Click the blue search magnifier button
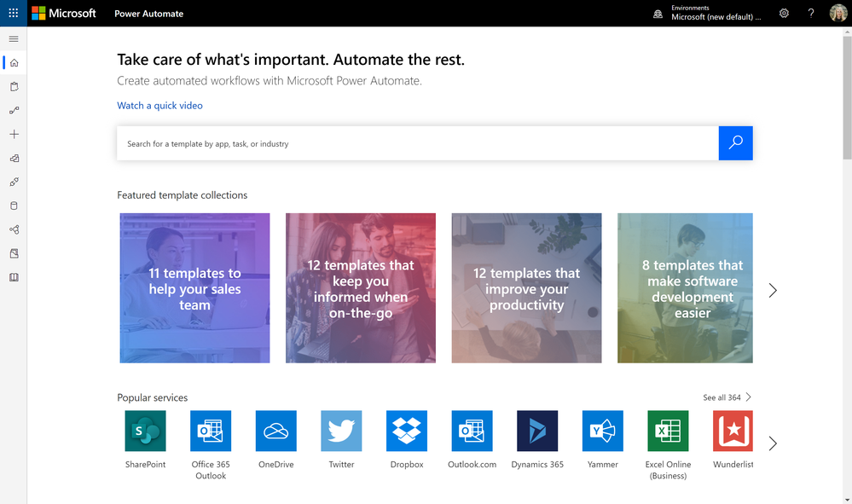852x504 pixels. (736, 143)
